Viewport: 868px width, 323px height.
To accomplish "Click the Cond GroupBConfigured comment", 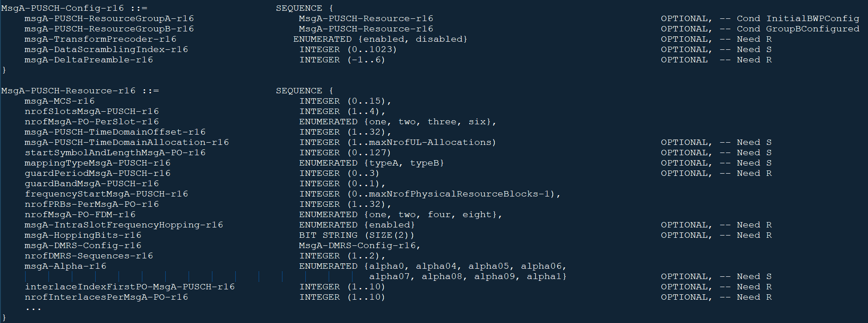I will point(798,29).
